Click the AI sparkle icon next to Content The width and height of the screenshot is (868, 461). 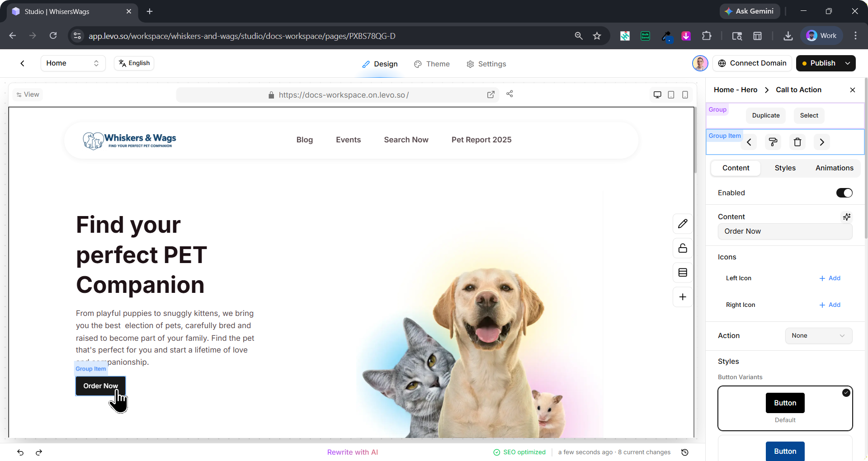(x=846, y=217)
